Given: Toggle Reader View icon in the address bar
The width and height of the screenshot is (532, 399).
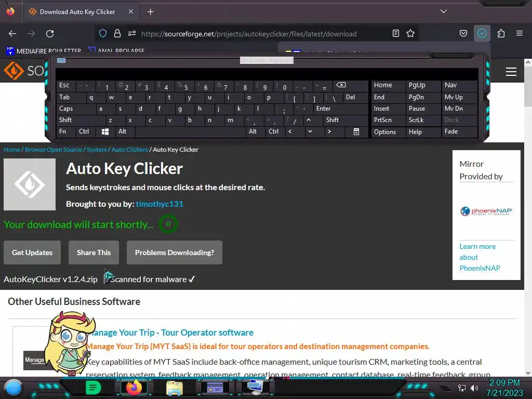Looking at the screenshot, I should 395,34.
